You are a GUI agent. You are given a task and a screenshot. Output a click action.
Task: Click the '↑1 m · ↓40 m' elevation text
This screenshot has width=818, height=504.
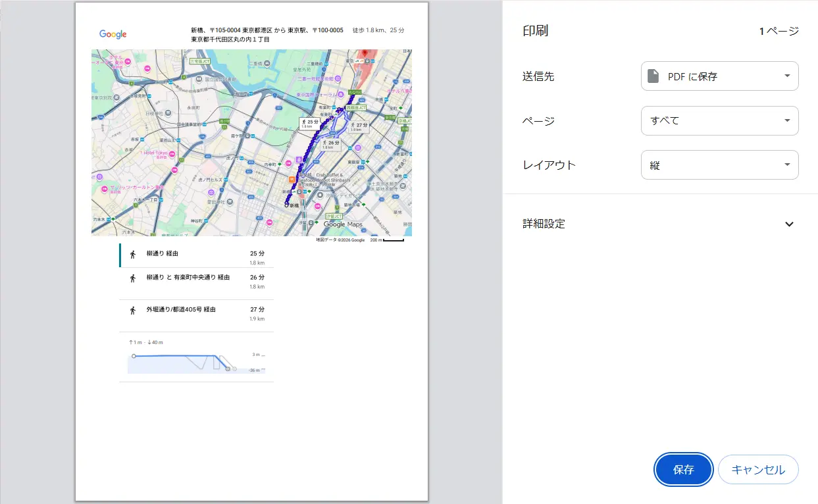[x=146, y=342]
